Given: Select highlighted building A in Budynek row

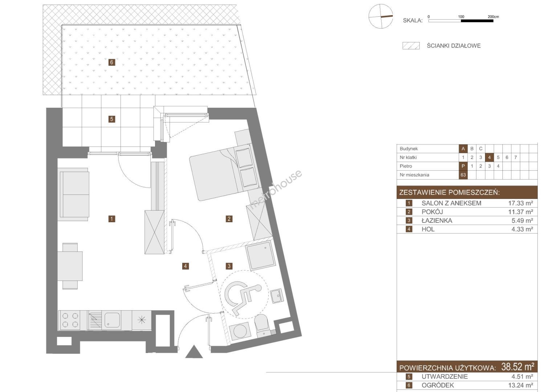Looking at the screenshot, I should pyautogui.click(x=463, y=148).
